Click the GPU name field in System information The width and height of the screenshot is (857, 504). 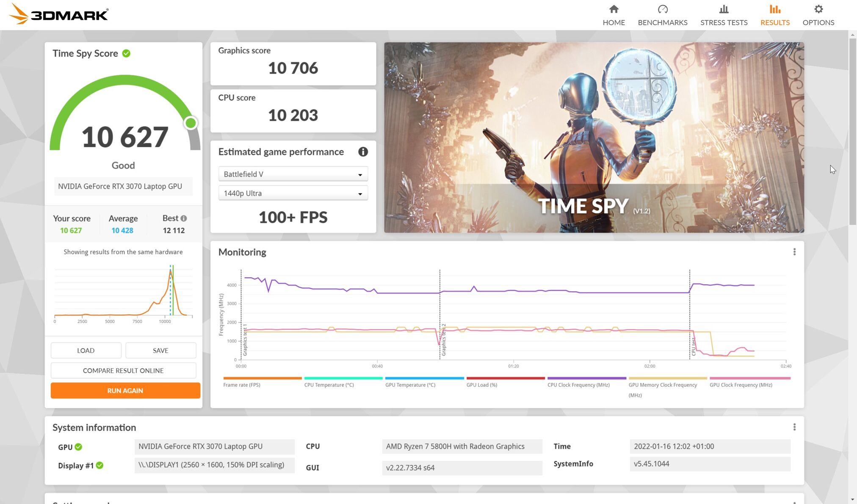[215, 446]
